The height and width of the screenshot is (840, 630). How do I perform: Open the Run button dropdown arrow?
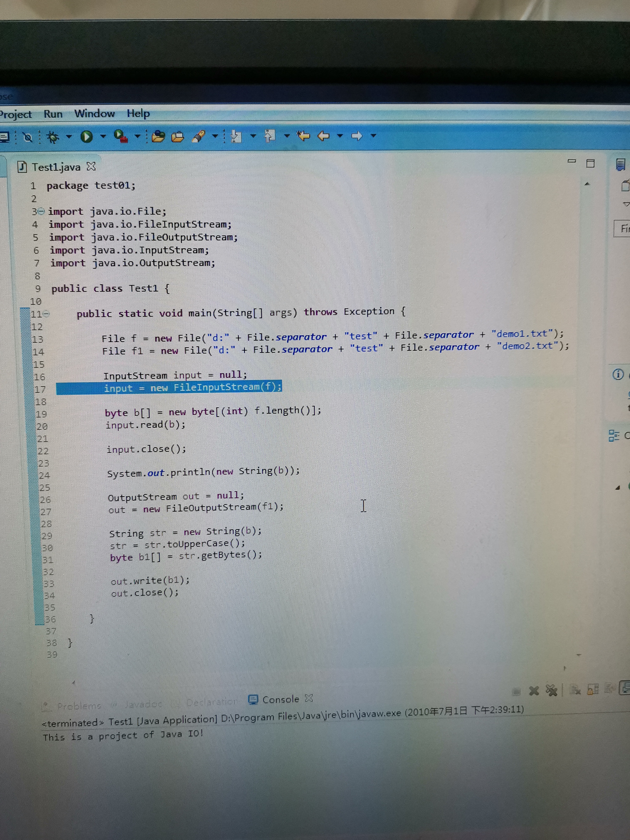click(103, 136)
